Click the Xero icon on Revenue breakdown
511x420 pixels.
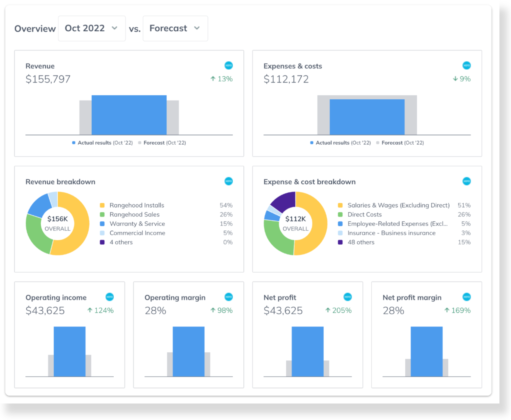tap(228, 181)
